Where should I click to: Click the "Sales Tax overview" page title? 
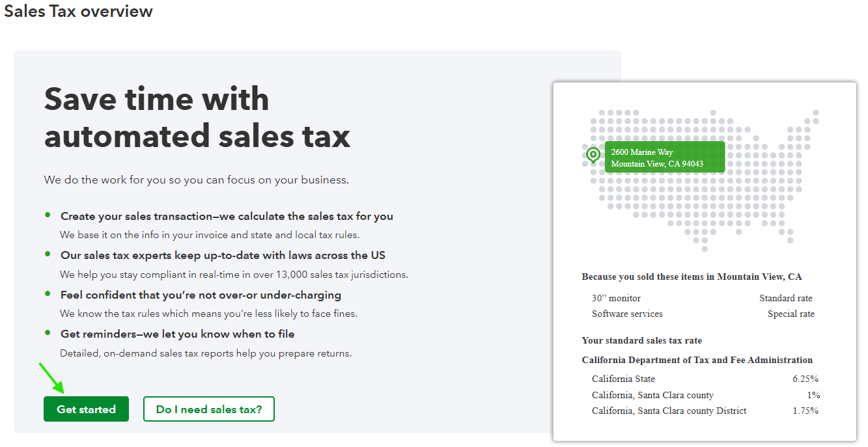click(x=78, y=11)
